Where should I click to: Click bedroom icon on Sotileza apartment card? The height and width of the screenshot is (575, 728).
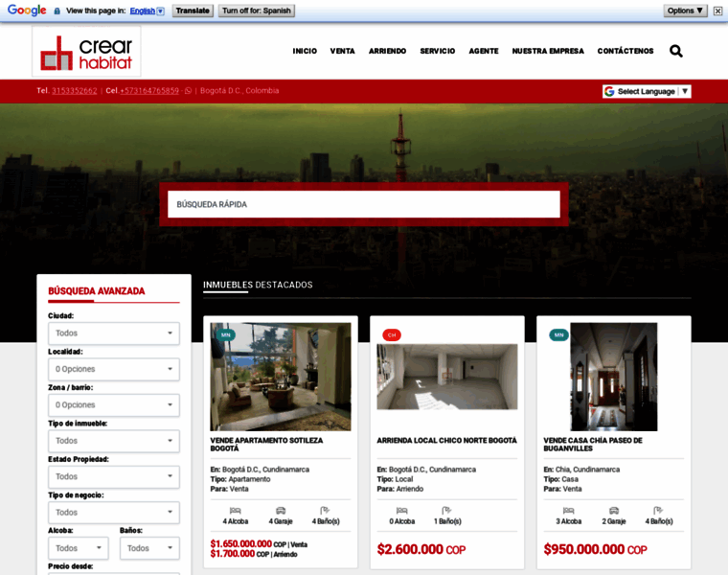(236, 511)
